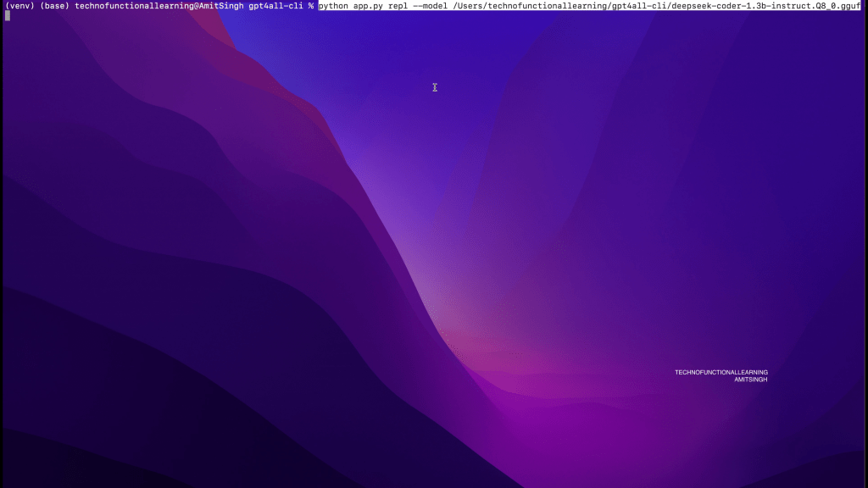Click the TECHNOFUNCTIONALLEARNING watermark text
The image size is (868, 488).
[x=721, y=372]
